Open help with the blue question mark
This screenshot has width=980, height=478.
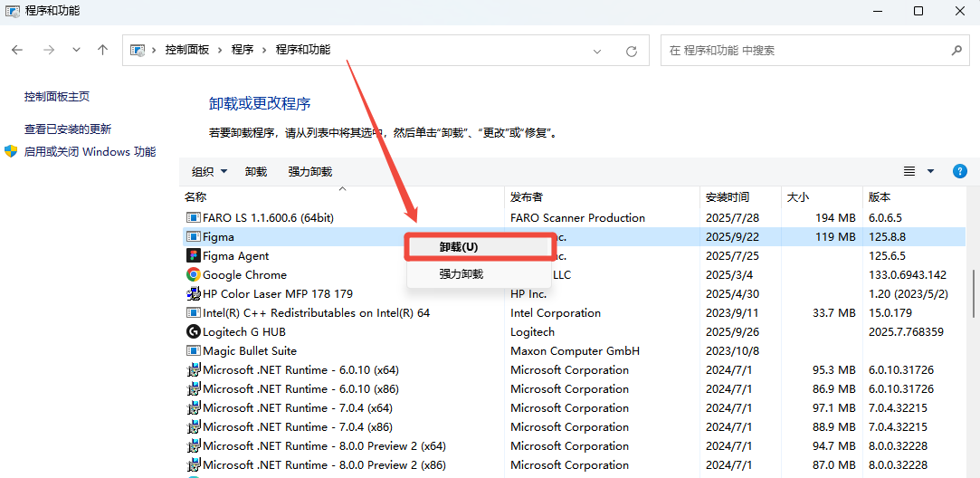click(x=960, y=171)
